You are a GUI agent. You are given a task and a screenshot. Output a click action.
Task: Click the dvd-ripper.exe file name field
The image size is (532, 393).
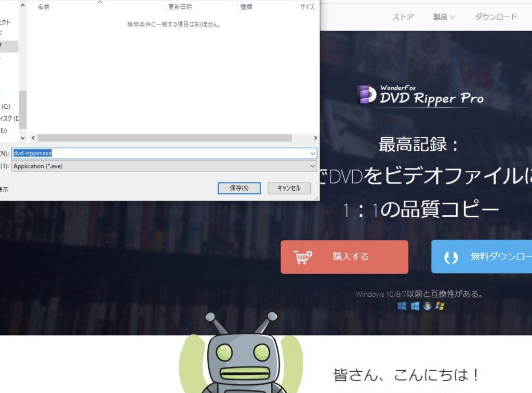(x=156, y=153)
